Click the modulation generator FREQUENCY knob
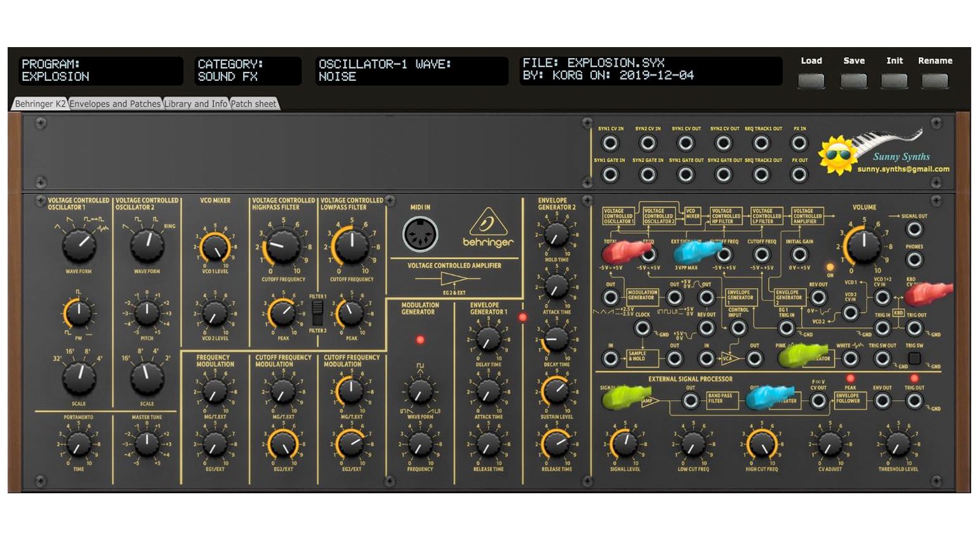 pos(420,444)
